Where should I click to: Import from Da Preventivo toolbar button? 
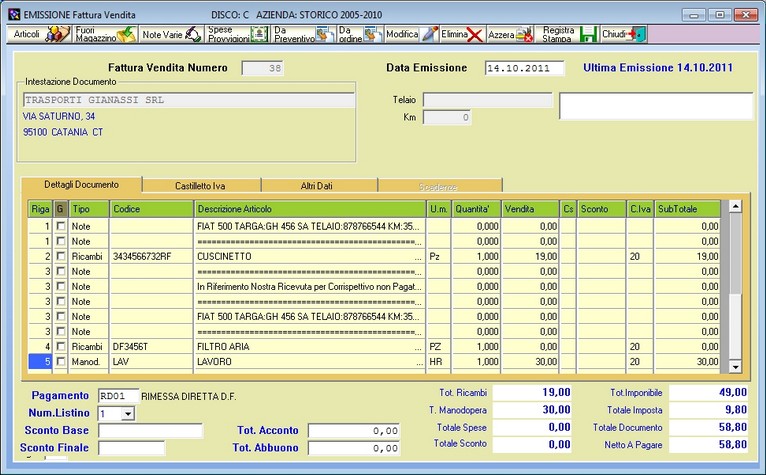(304, 34)
